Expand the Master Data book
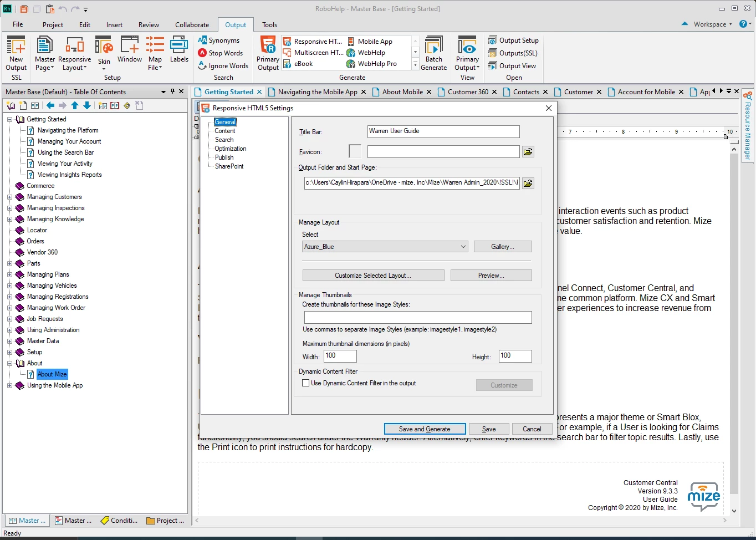The height and width of the screenshot is (540, 756). (9, 341)
